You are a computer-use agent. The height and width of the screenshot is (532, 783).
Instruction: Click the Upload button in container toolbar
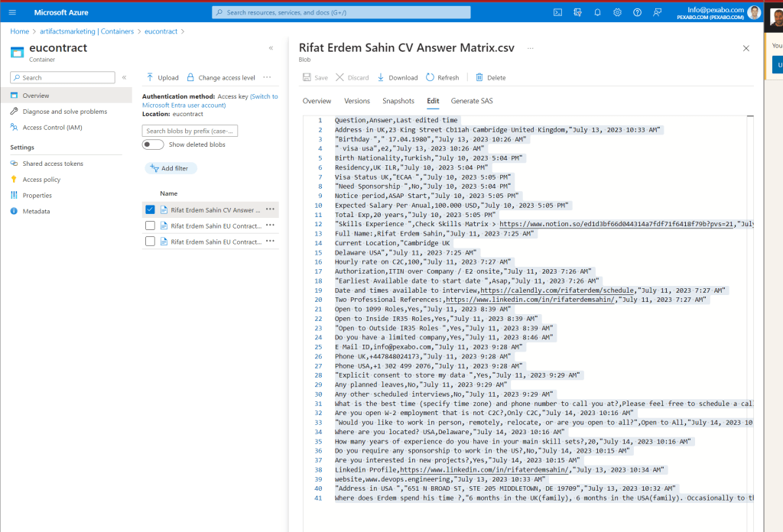point(162,77)
